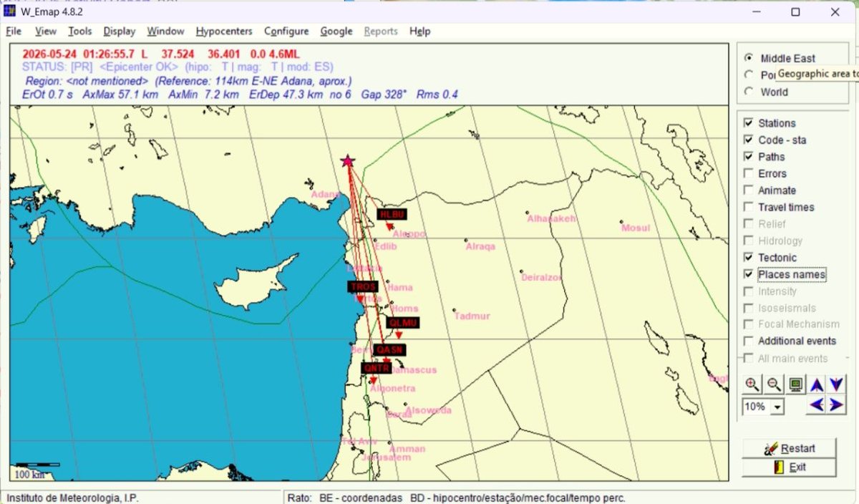
Task: Click the zoom out magnifier icon
Action: tap(773, 384)
